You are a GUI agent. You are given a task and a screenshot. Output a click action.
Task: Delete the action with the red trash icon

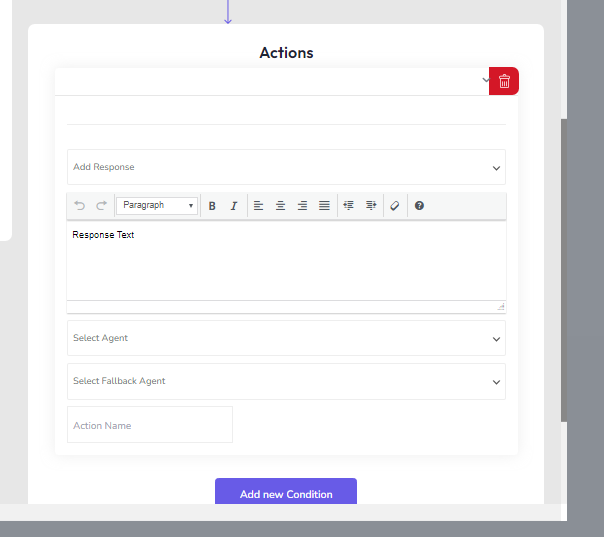tap(504, 81)
